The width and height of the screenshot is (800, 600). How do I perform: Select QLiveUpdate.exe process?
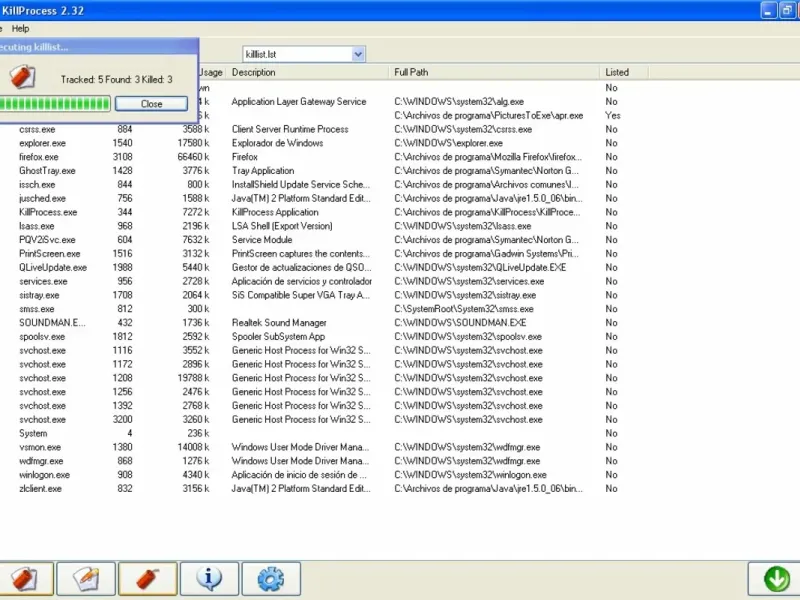point(53,267)
